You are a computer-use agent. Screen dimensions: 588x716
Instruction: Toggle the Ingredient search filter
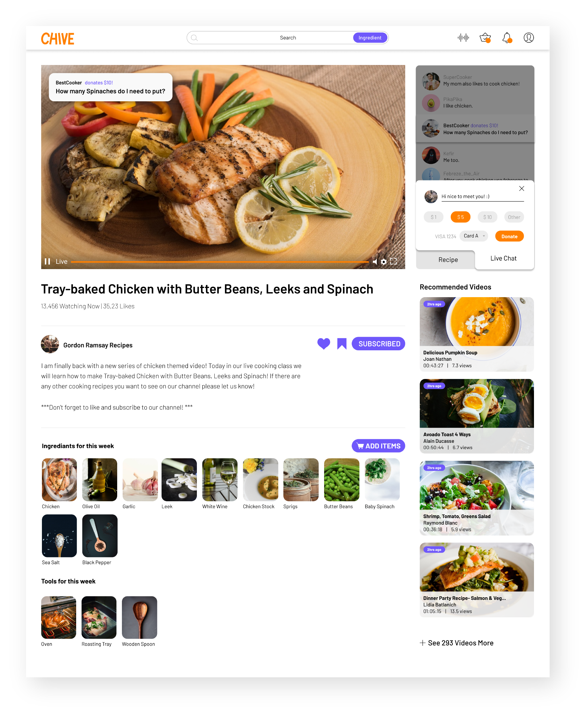370,38
